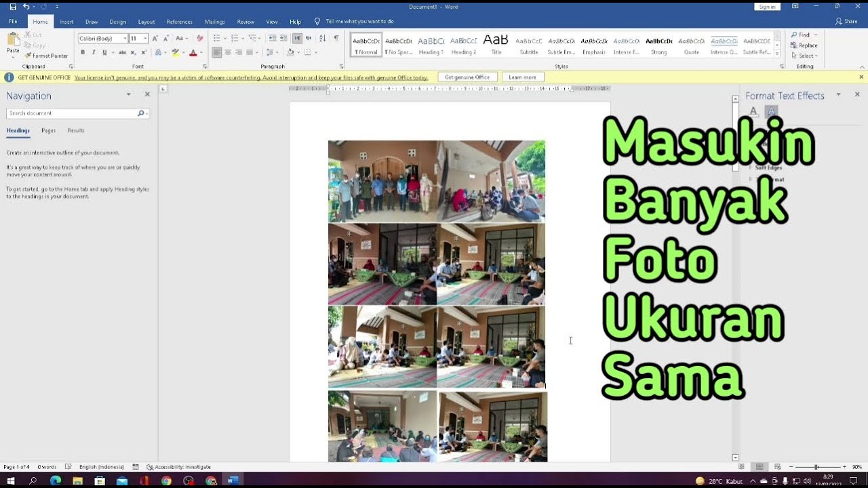Viewport: 868px width, 488px height.
Task: Click Clear All Formatting eraser icon
Action: pyautogui.click(x=199, y=39)
